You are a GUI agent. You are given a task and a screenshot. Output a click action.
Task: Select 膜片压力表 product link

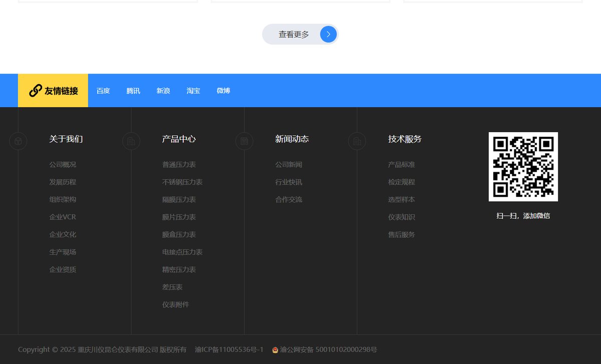179,217
